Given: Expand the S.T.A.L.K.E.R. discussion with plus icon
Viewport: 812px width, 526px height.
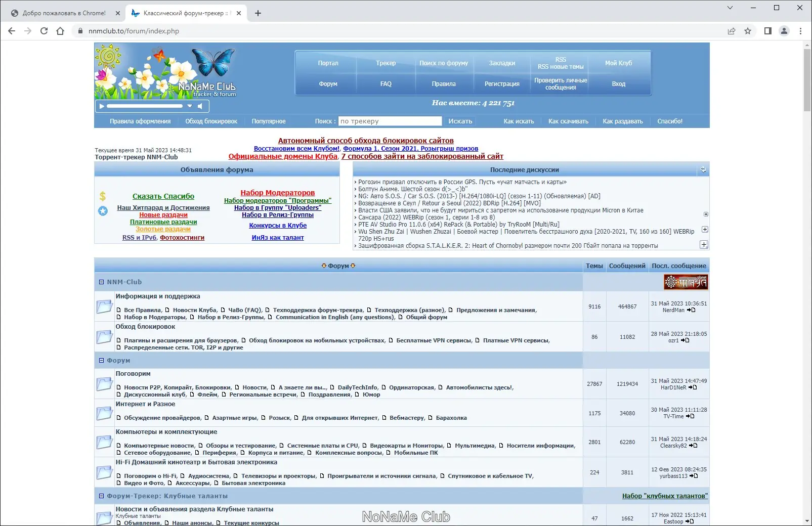Looking at the screenshot, I should pos(703,245).
